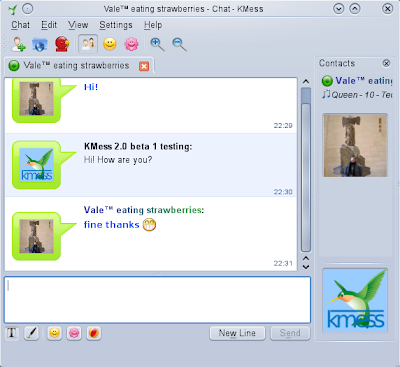Click the 'Hi! How are you?' message
400x367 pixels.
118,160
